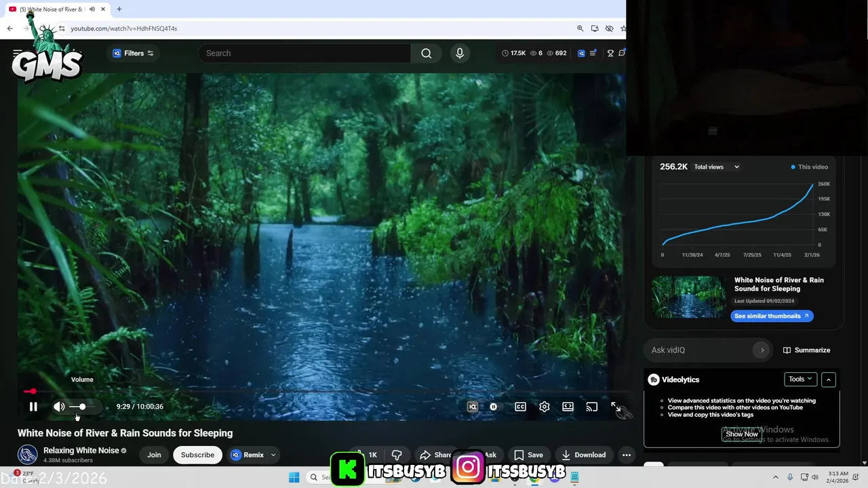Exit full view with the arrows icon
The height and width of the screenshot is (488, 868).
click(615, 407)
